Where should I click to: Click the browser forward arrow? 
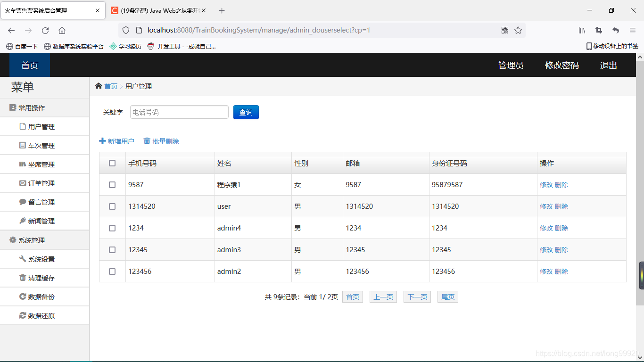coord(28,30)
